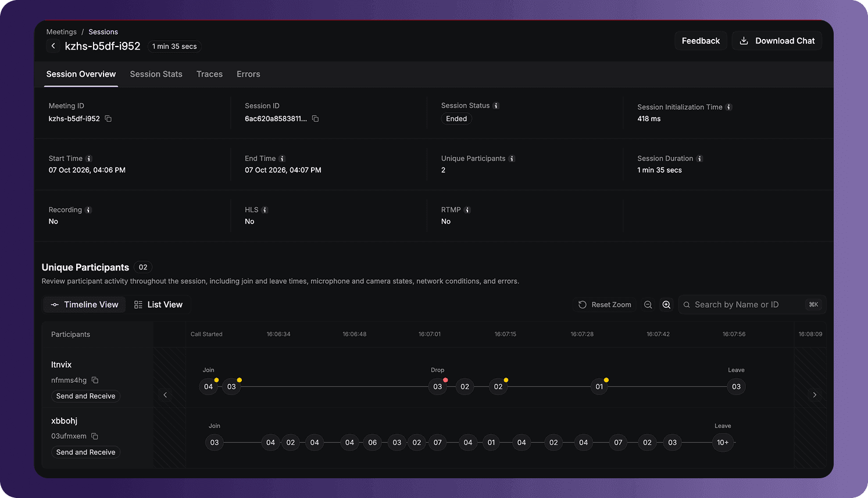The image size is (868, 498).
Task: Select the ltnvix Drop event marker
Action: click(438, 387)
